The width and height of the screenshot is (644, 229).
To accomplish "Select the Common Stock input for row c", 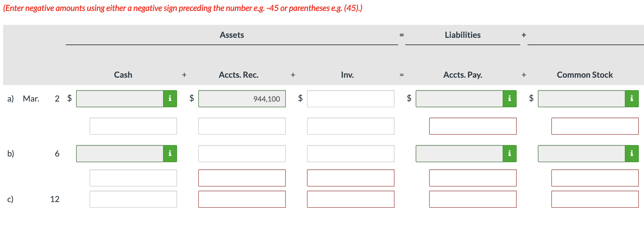I will coord(595,199).
